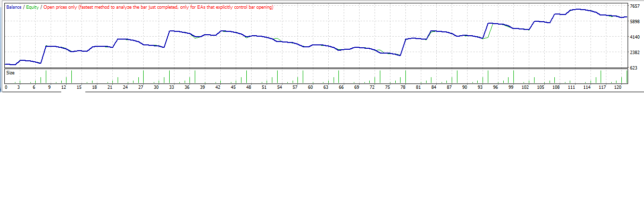The height and width of the screenshot is (222, 644).
Task: Select the 7657 value on the vertical axis
Action: pos(635,6)
